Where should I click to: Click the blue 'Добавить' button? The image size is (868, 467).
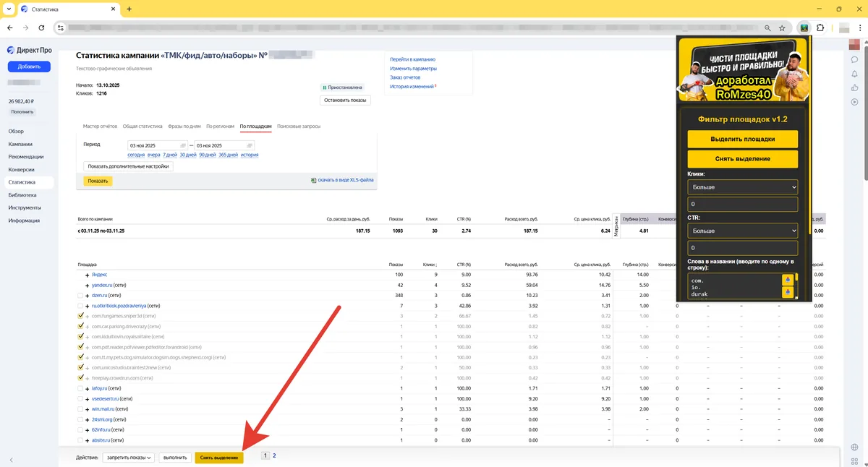29,67
